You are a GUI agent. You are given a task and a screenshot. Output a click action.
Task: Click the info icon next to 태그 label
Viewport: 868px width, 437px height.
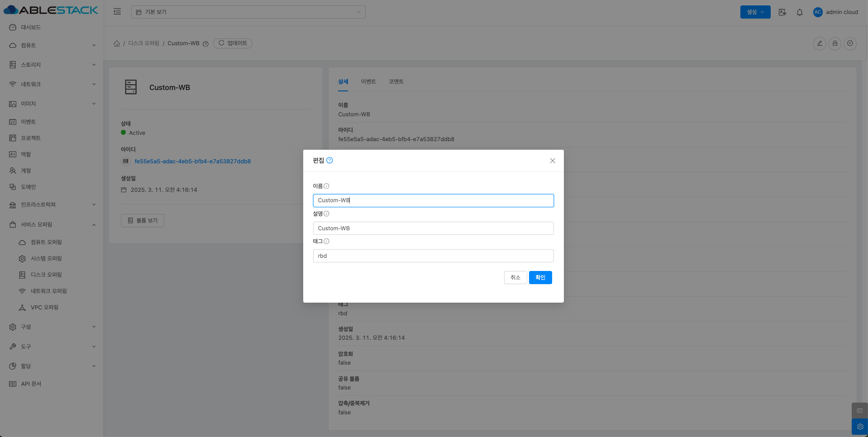point(326,242)
